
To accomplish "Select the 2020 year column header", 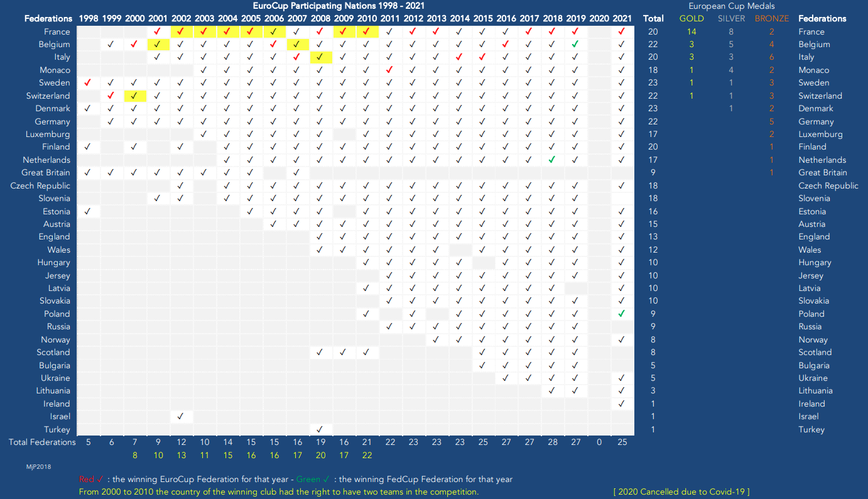I will [599, 19].
